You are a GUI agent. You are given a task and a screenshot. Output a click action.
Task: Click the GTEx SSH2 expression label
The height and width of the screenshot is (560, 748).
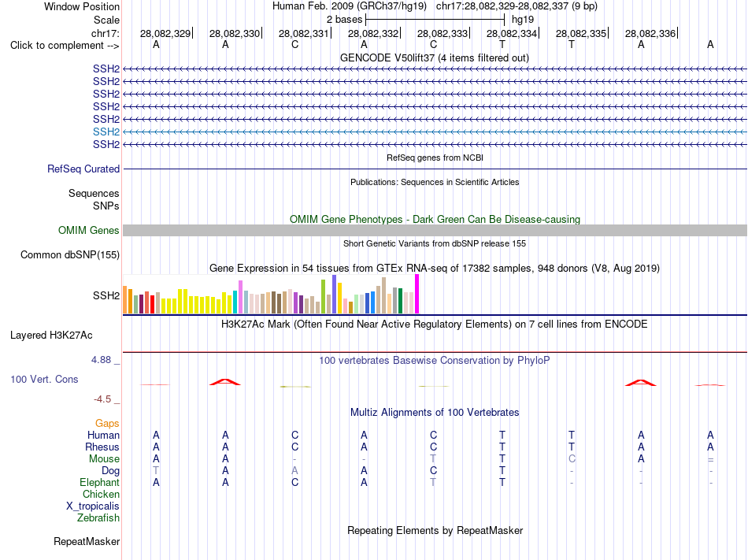click(x=106, y=295)
